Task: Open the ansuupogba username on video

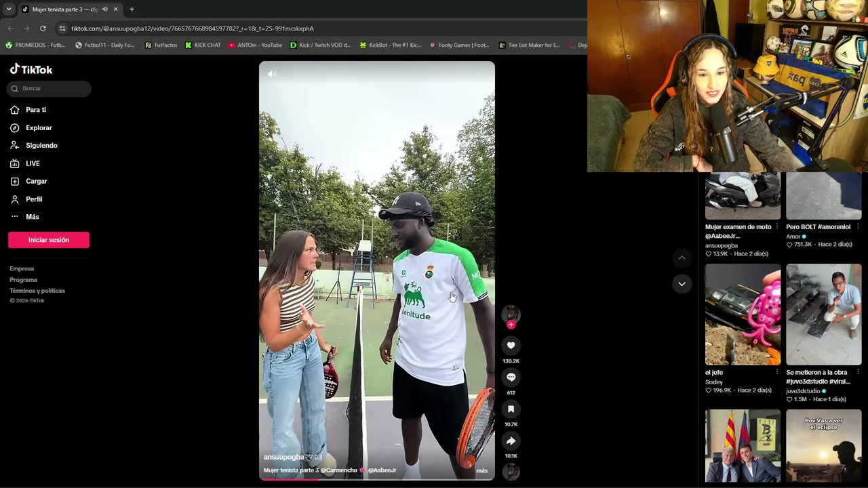Action: point(283,457)
